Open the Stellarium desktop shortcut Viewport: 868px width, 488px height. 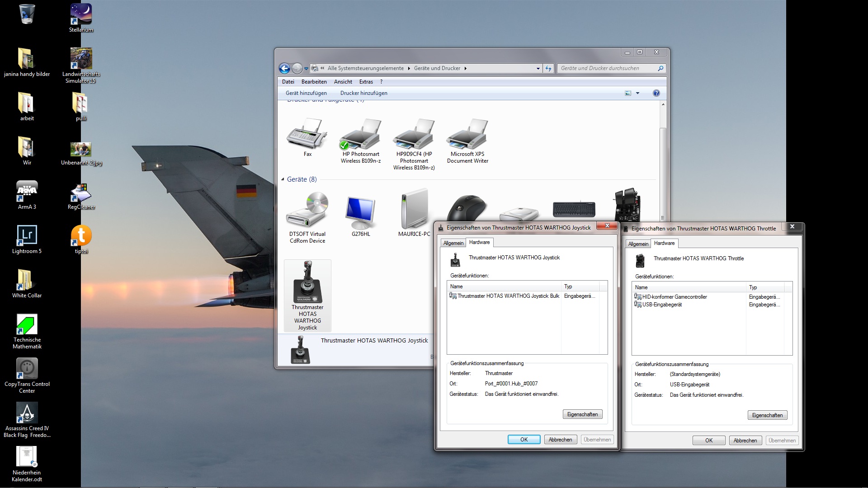pyautogui.click(x=81, y=18)
